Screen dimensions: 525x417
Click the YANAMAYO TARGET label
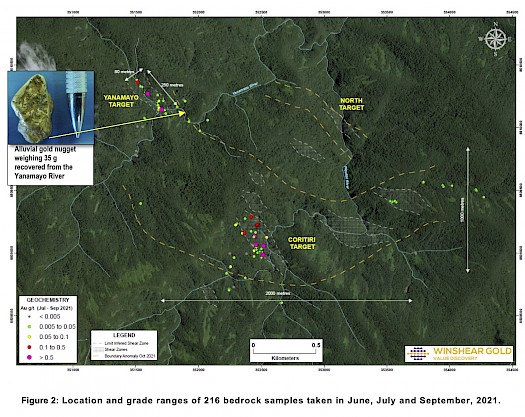coord(121,101)
